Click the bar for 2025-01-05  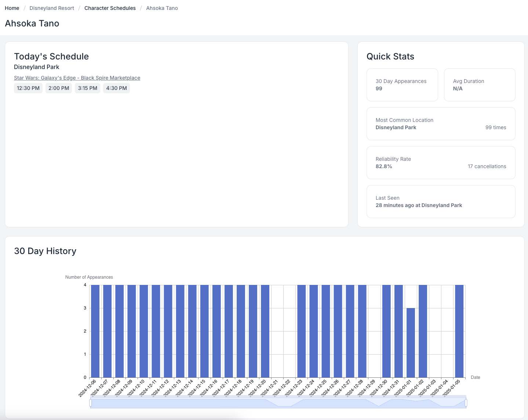click(459, 331)
